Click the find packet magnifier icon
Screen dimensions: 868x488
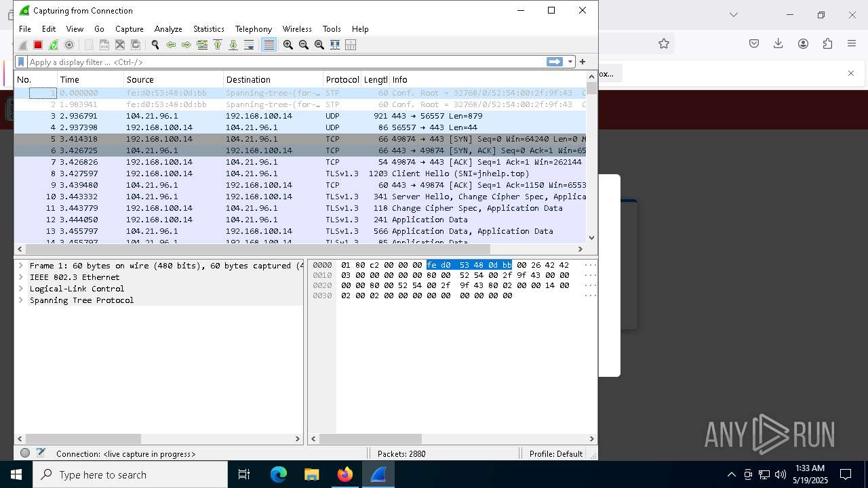[155, 45]
